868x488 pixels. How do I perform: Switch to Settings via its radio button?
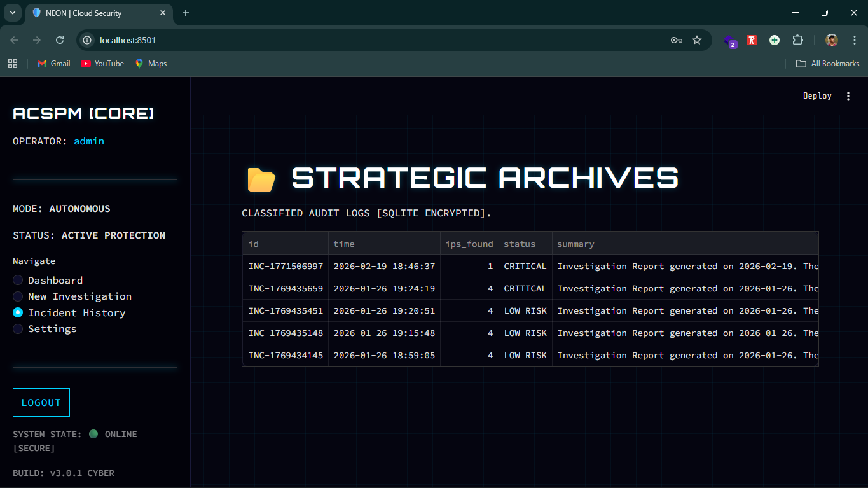17,328
